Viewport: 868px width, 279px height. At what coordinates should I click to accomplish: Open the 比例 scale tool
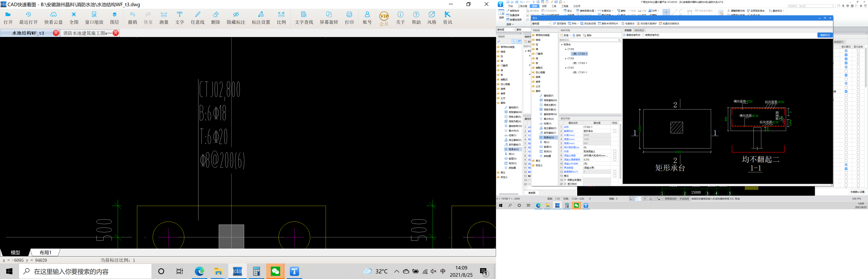tap(281, 18)
